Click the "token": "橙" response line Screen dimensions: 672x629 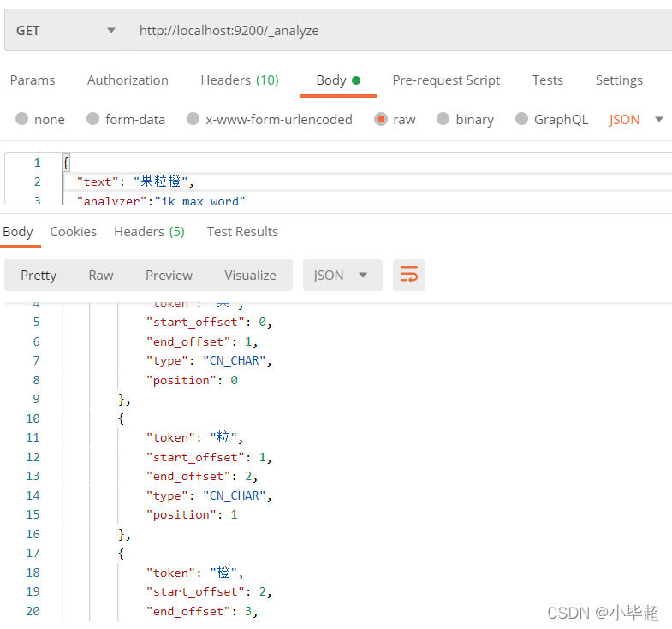click(195, 573)
